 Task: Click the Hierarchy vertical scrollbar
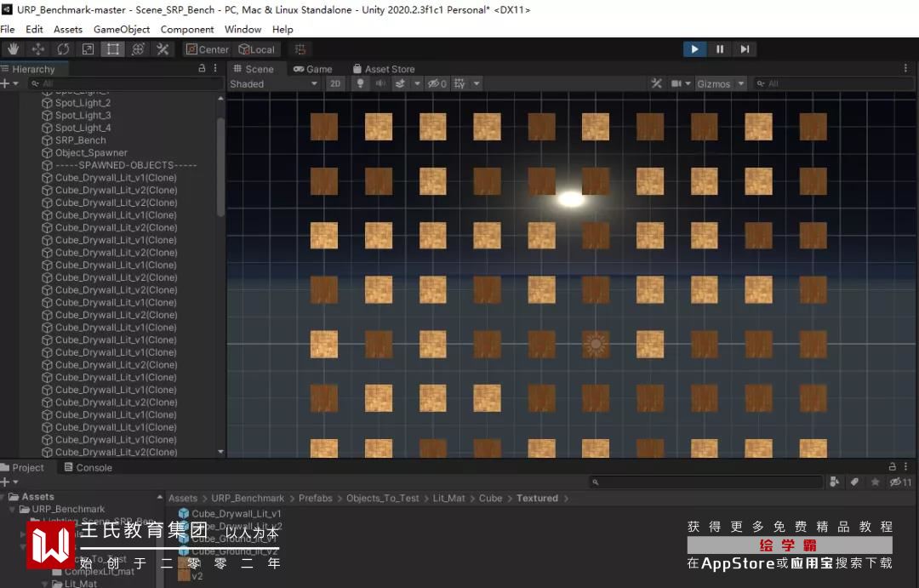click(220, 167)
